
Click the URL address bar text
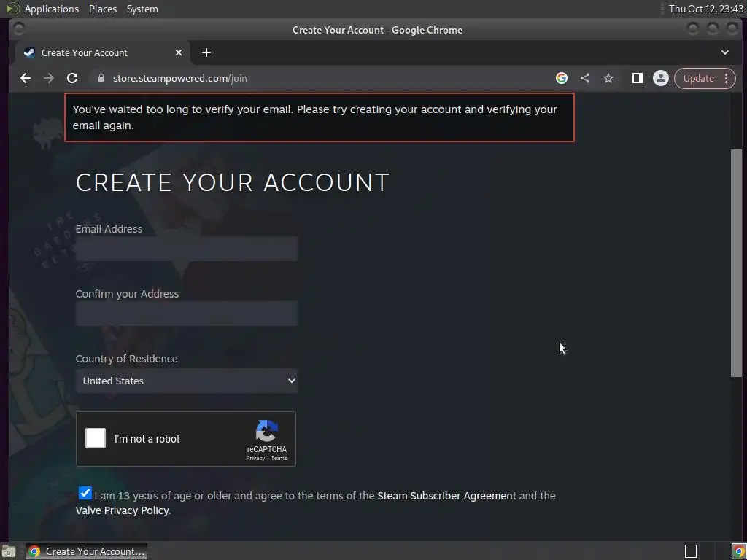click(x=179, y=78)
